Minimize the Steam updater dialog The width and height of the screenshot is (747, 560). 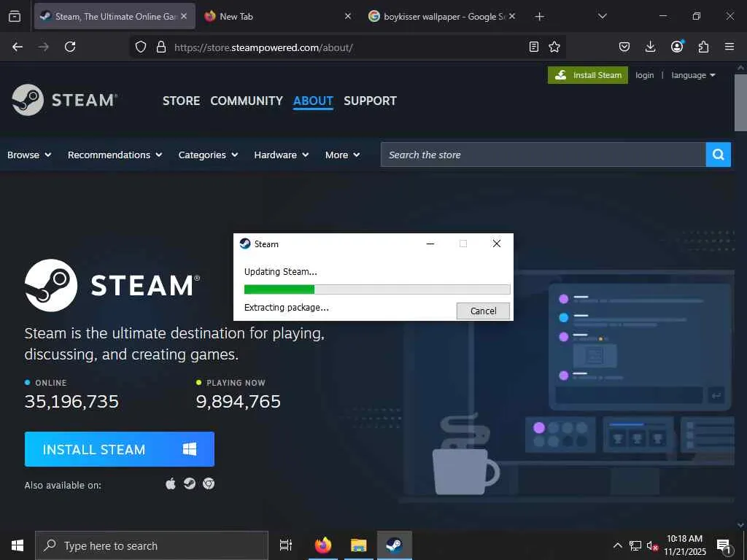click(430, 244)
